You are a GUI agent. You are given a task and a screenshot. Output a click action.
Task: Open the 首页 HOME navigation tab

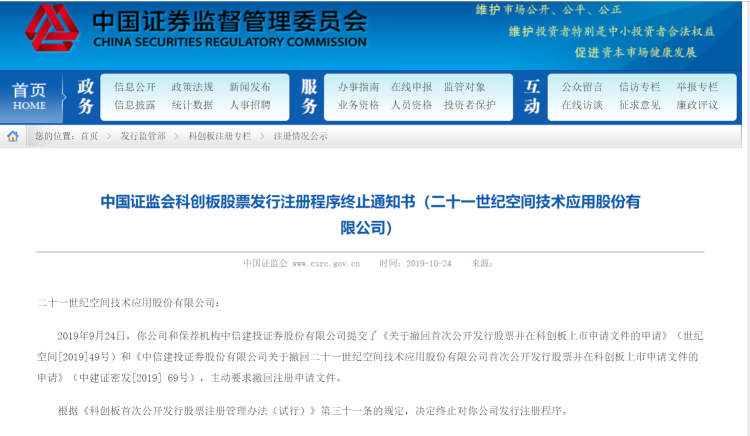[30, 96]
